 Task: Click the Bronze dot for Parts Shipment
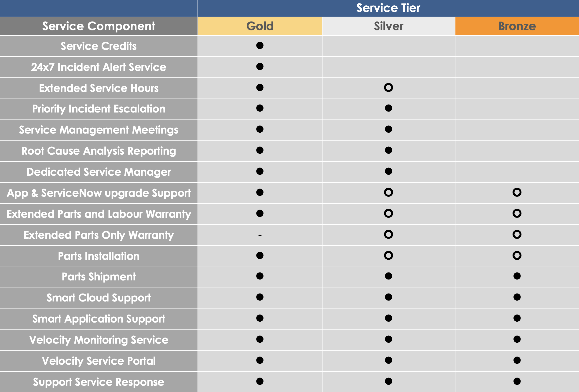517,276
